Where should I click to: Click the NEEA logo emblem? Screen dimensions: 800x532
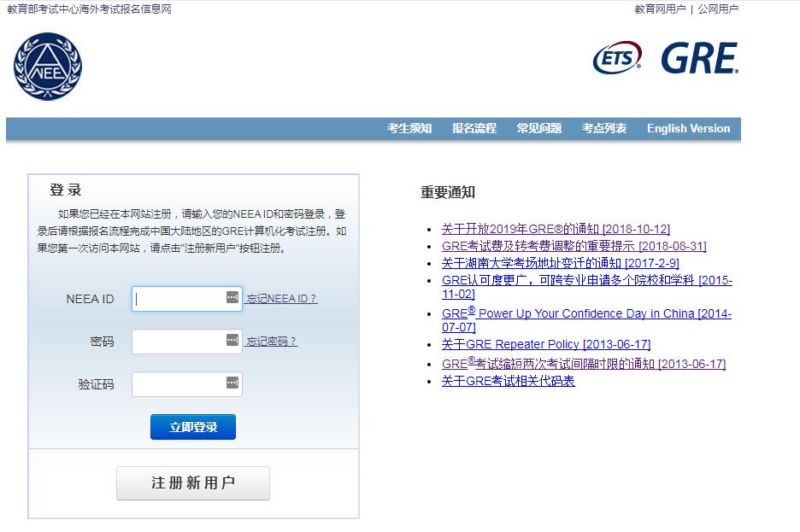[48, 66]
